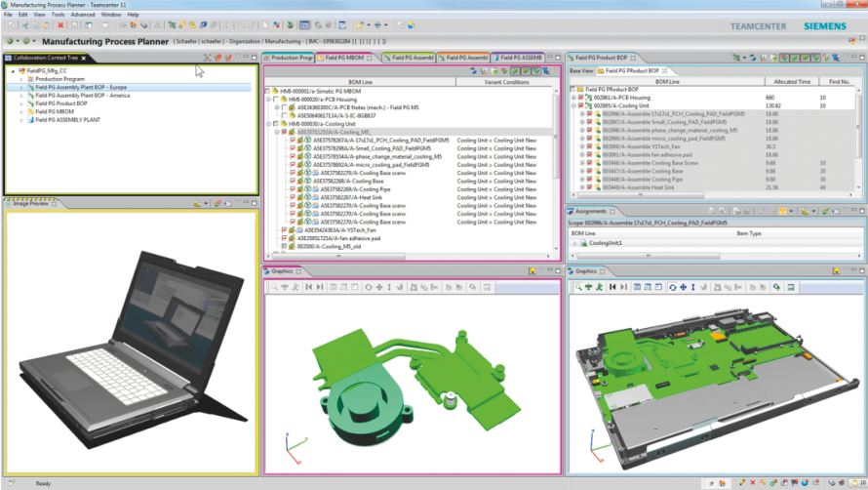Click the zoom magnifier in middle Graphics toolbar
This screenshot has height=490, width=868.
(x=274, y=287)
